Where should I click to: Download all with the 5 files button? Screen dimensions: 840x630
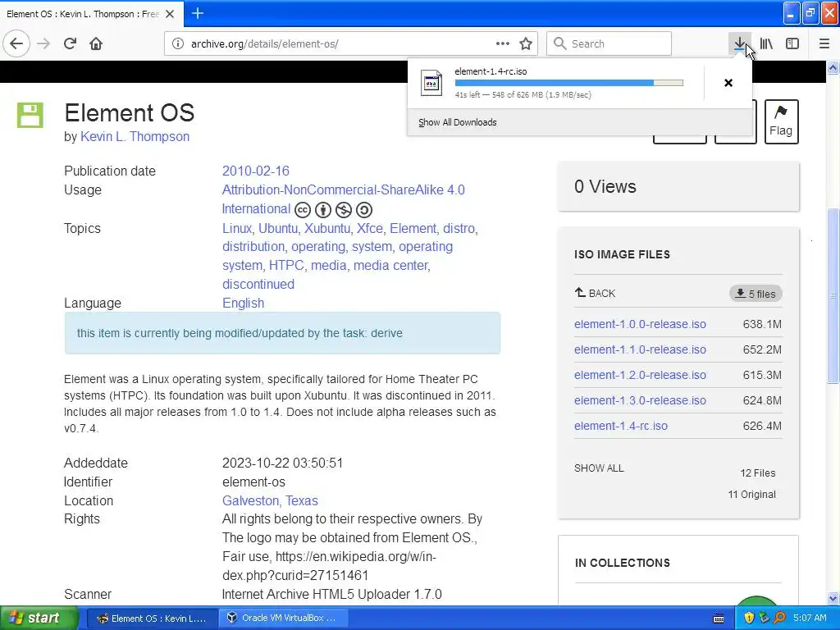pos(756,294)
